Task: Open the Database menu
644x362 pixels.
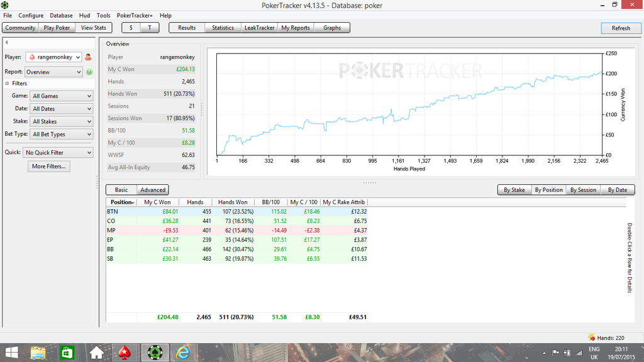Action: tap(61, 16)
